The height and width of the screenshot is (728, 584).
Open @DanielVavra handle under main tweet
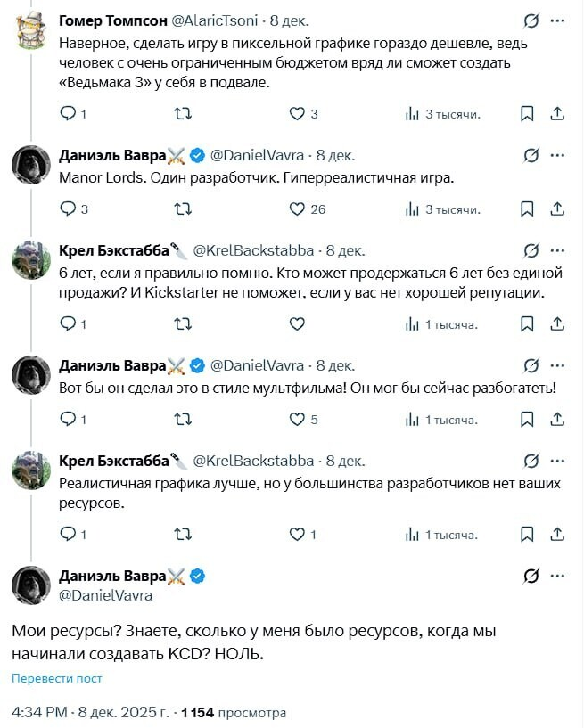[x=105, y=595]
